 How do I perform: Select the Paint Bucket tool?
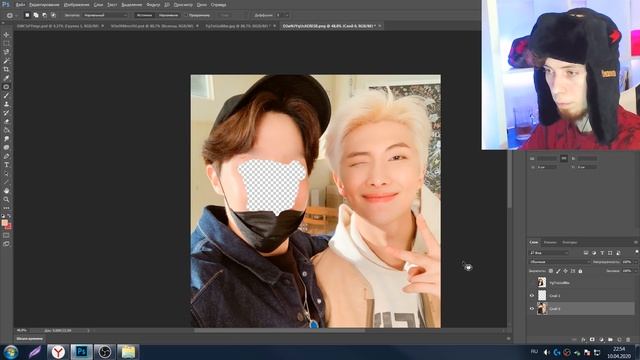tap(6, 130)
